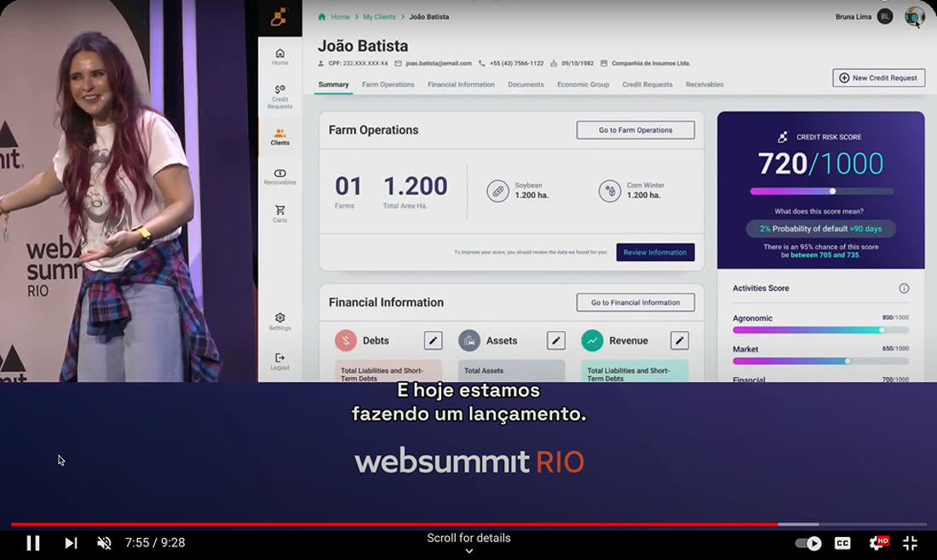This screenshot has height=560, width=937.
Task: Select Clients sidebar item
Action: pyautogui.click(x=279, y=137)
